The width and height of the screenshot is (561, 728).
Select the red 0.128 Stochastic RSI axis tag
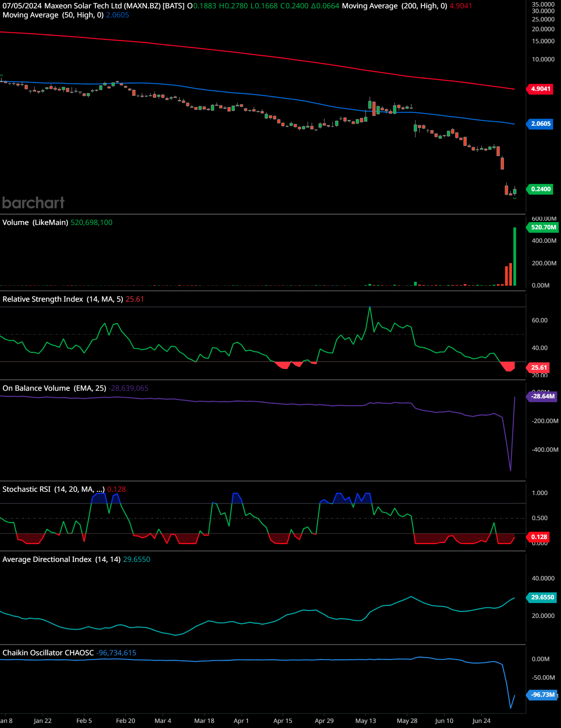pos(538,537)
